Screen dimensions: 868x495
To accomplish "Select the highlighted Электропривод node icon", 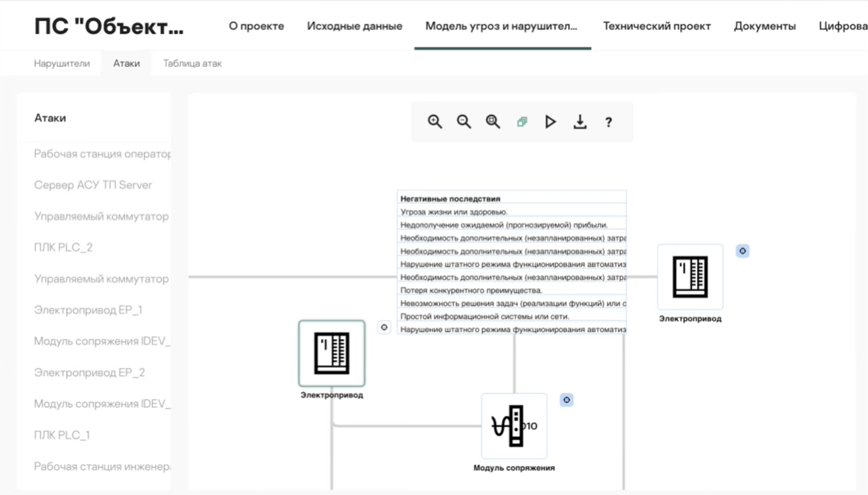I will click(331, 353).
